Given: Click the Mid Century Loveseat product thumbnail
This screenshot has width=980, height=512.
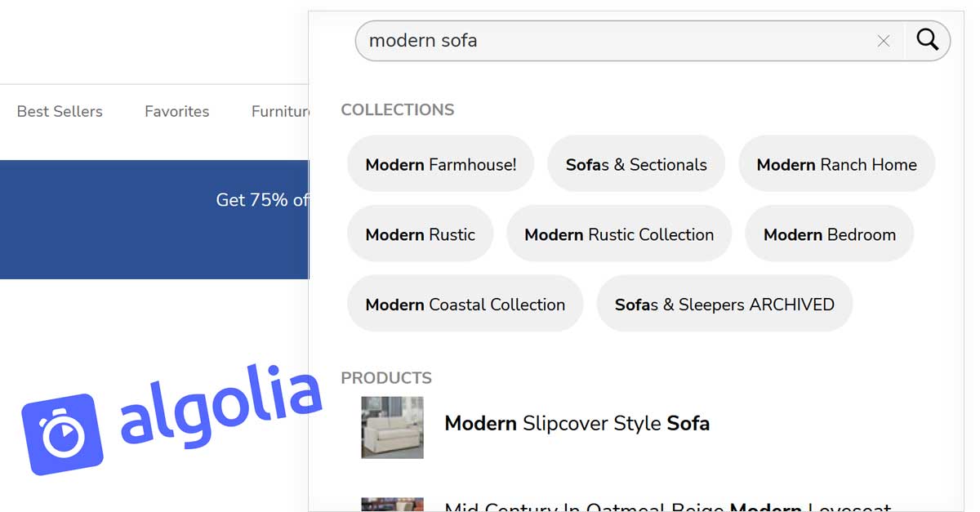Looking at the screenshot, I should (392, 505).
